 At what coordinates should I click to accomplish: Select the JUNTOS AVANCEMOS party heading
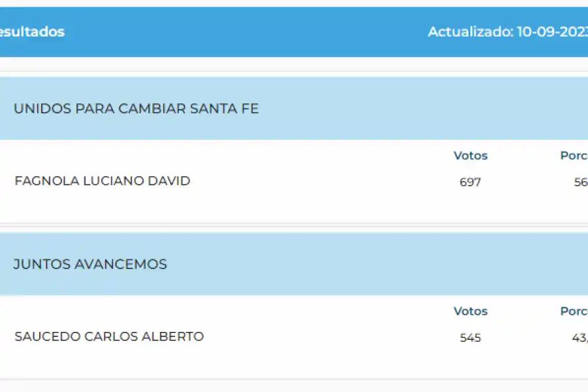[90, 265]
